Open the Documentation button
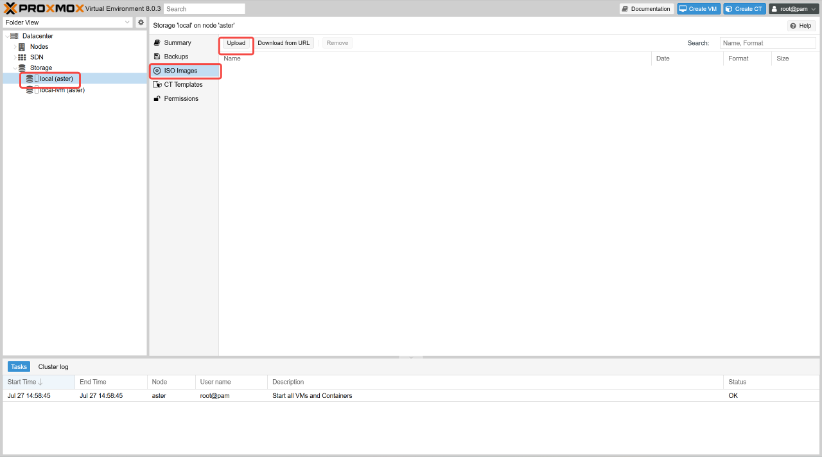This screenshot has width=822, height=458. 646,9
